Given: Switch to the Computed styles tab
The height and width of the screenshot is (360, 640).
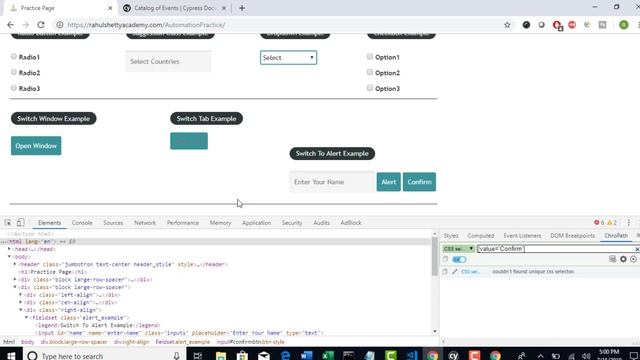Looking at the screenshot, I should coord(480,236).
